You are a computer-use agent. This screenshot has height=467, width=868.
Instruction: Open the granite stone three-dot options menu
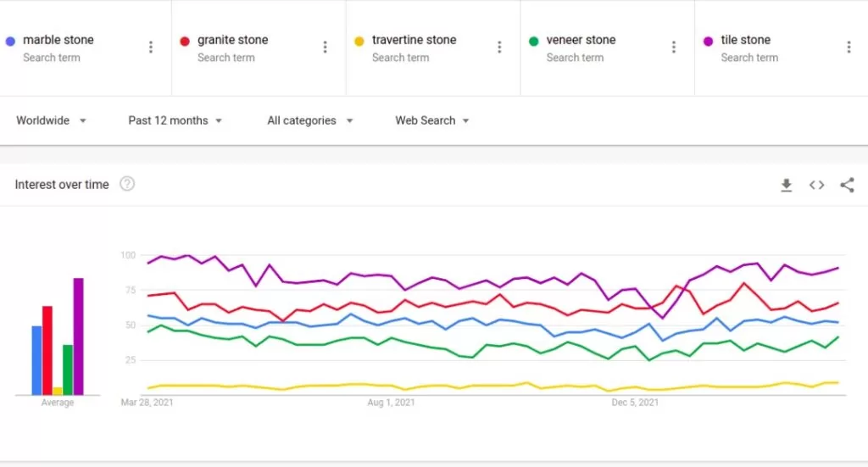coord(325,47)
